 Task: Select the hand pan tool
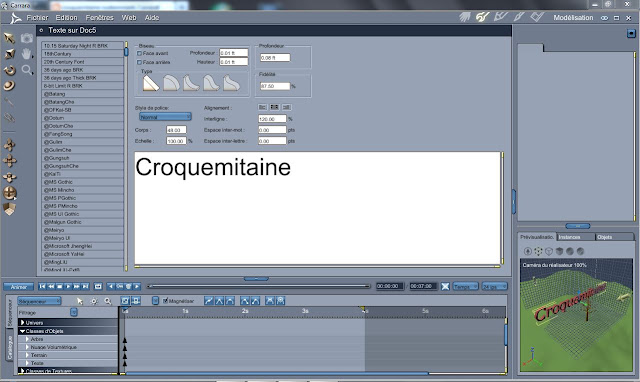coord(27,54)
